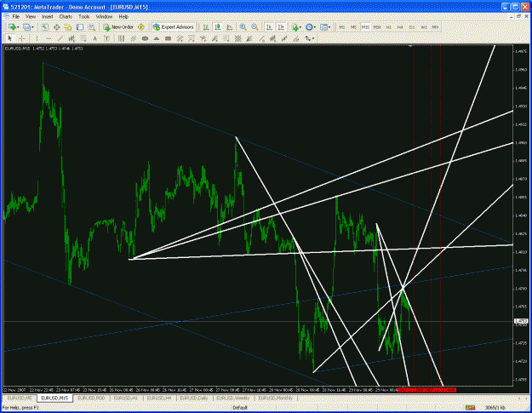Click the Indicators list icon

(x=295, y=27)
